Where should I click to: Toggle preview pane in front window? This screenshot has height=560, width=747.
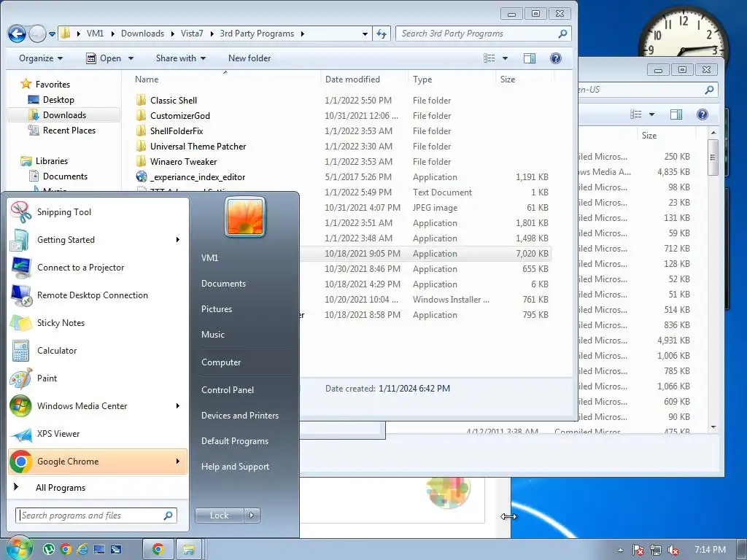tap(530, 58)
